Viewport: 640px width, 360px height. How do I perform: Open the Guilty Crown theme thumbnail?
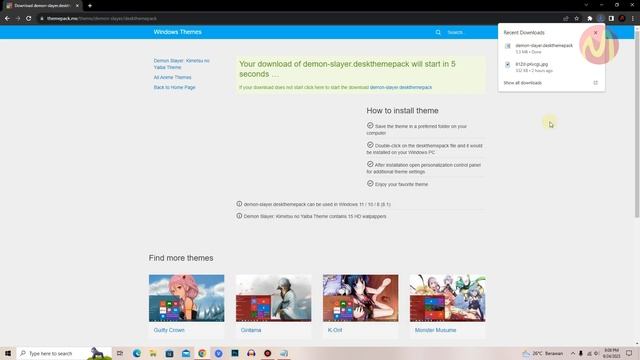click(187, 298)
